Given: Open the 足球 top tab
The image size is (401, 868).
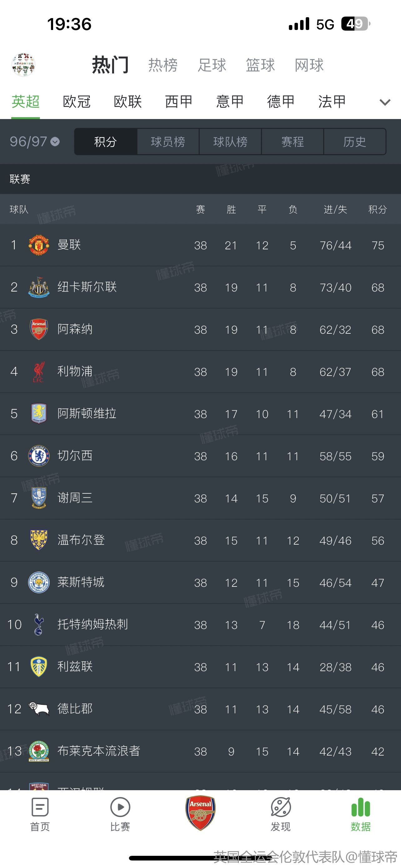Looking at the screenshot, I should pyautogui.click(x=212, y=65).
